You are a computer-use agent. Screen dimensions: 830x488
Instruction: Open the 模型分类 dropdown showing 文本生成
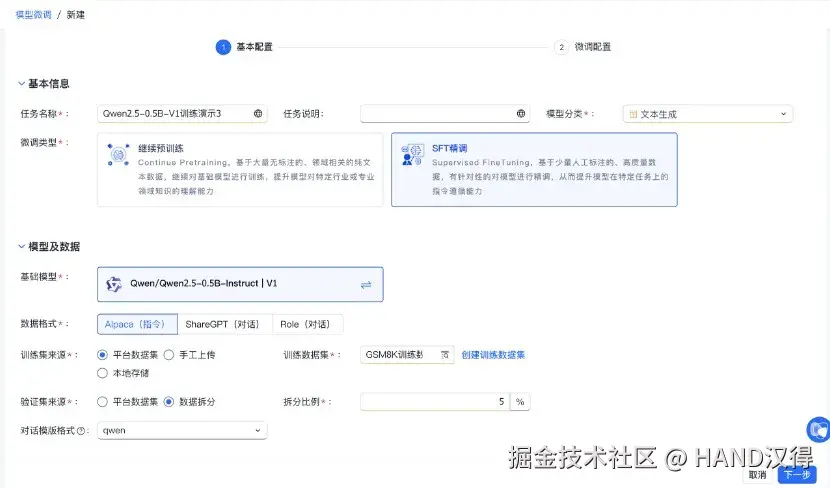(708, 114)
